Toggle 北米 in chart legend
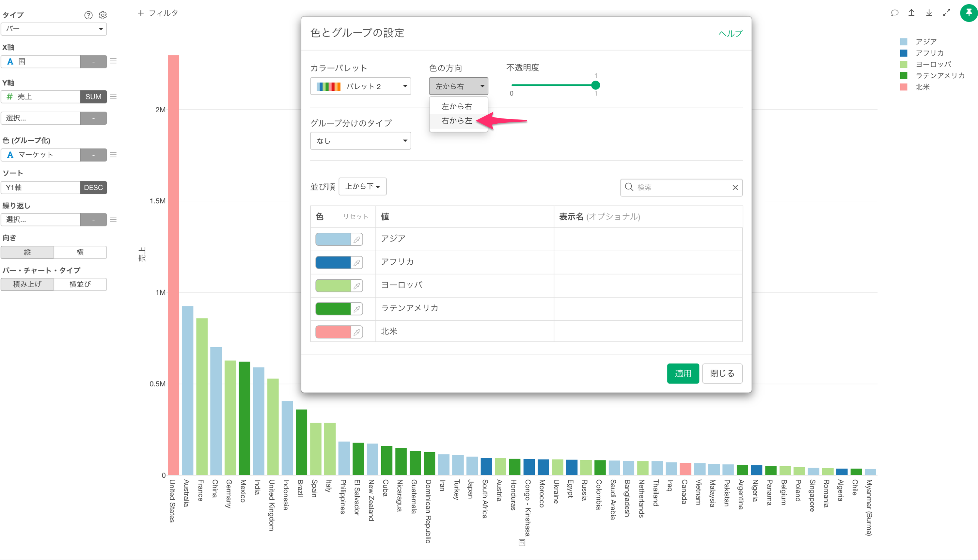Image resolution: width=978 pixels, height=560 pixels. point(915,87)
